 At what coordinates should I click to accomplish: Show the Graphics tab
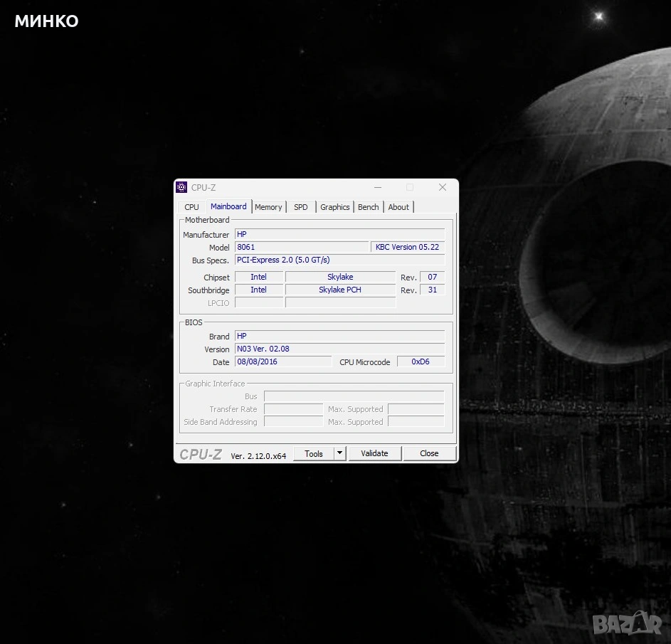tap(334, 207)
